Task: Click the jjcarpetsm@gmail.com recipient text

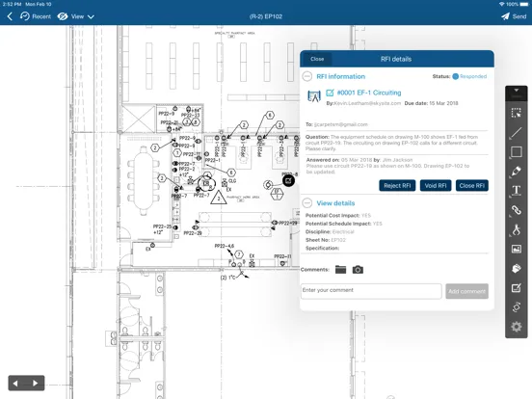Action: pyautogui.click(x=340, y=124)
